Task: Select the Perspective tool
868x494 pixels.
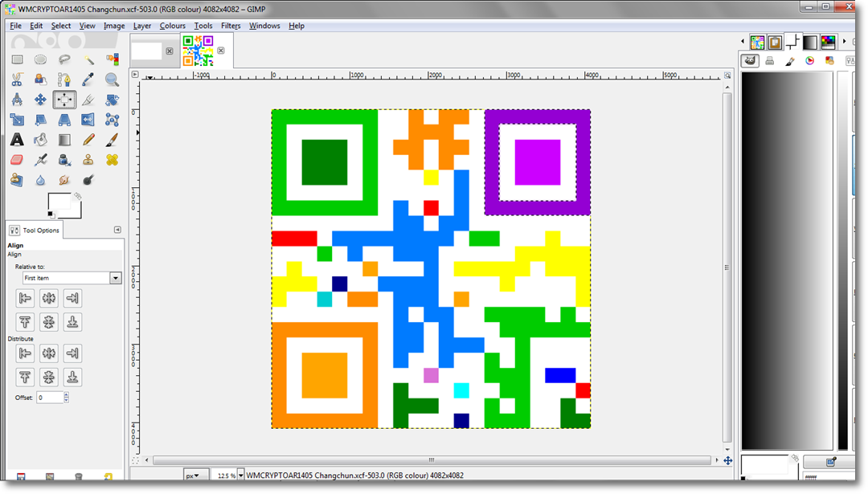Action: (64, 120)
